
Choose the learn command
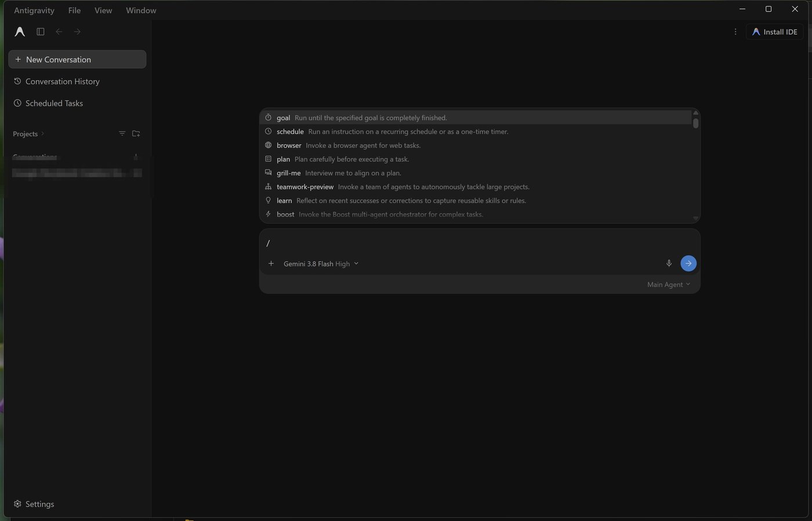point(476,201)
